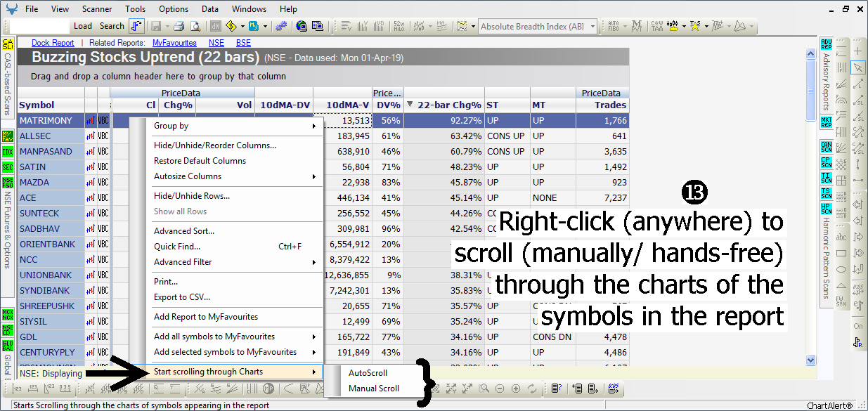Screen dimensions: 868x411
Task: Expand the Group by submenu
Action: coord(235,126)
